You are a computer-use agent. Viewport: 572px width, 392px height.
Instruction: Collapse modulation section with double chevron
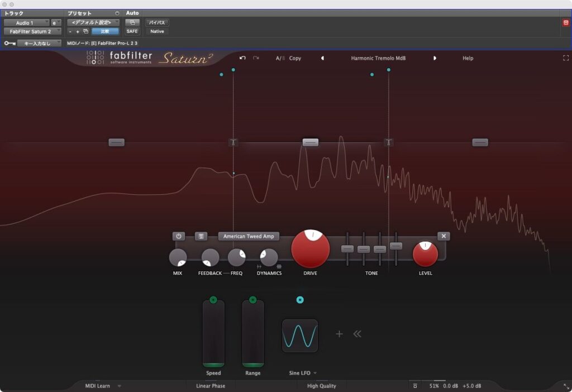[357, 334]
